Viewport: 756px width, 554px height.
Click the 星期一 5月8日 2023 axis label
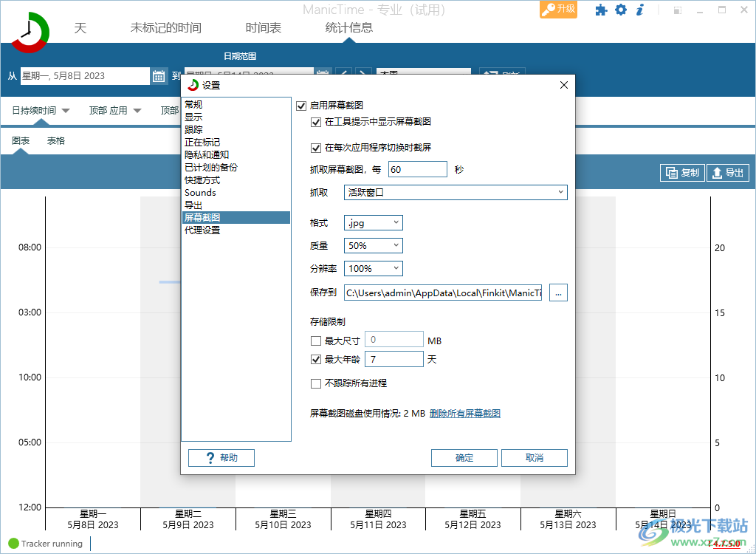click(93, 519)
